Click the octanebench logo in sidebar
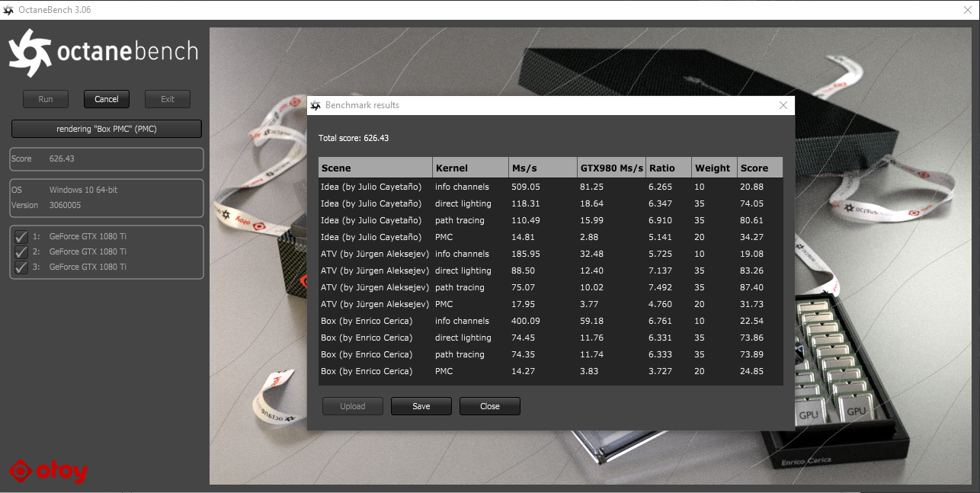The width and height of the screenshot is (980, 493). point(104,53)
